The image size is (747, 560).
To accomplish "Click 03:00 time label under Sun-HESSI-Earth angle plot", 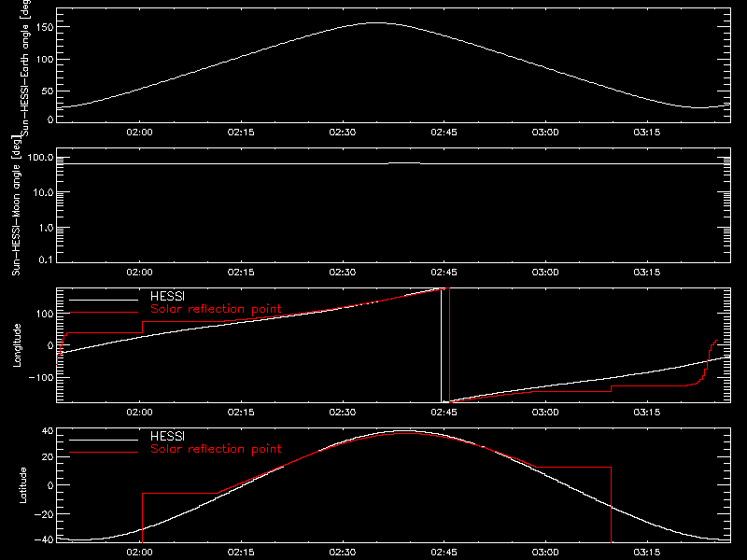I will (x=545, y=133).
